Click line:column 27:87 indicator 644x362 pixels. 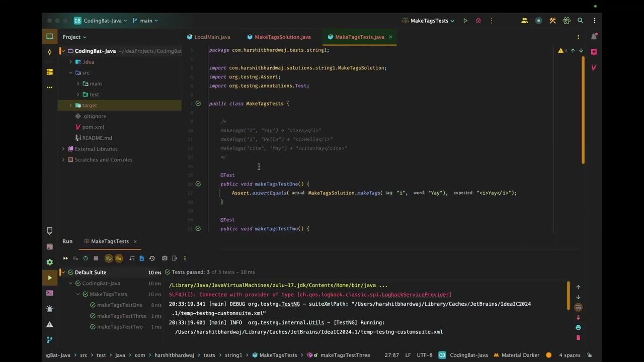point(392,355)
